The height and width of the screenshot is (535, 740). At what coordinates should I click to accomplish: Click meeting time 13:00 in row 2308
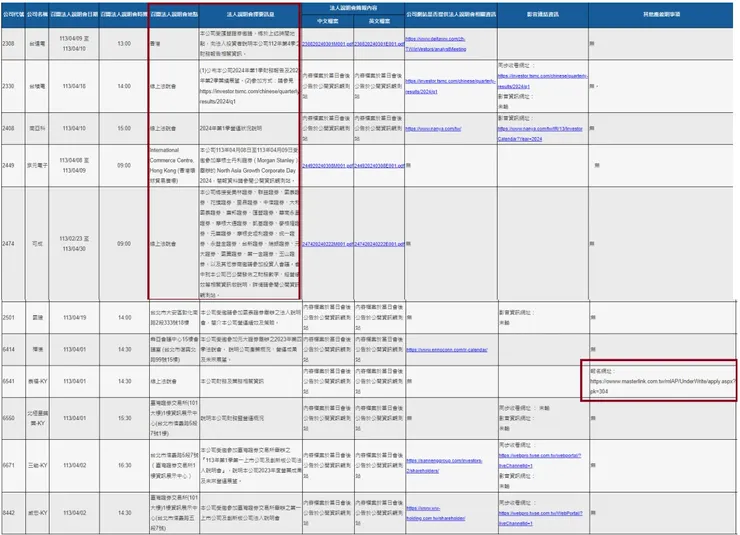[124, 43]
